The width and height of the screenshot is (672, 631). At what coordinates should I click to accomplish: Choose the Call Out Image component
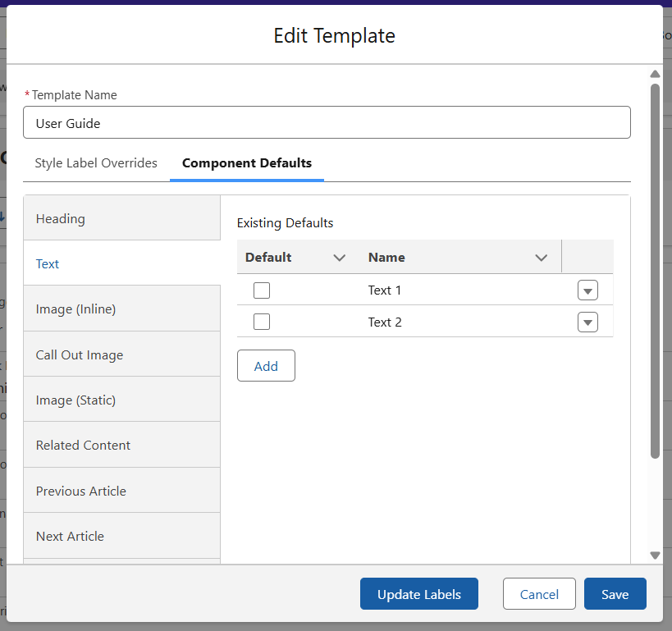pyautogui.click(x=122, y=355)
